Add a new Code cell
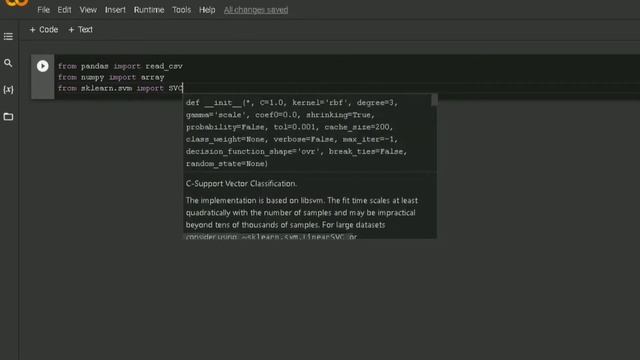Viewport: 640px width, 360px height. [44, 30]
